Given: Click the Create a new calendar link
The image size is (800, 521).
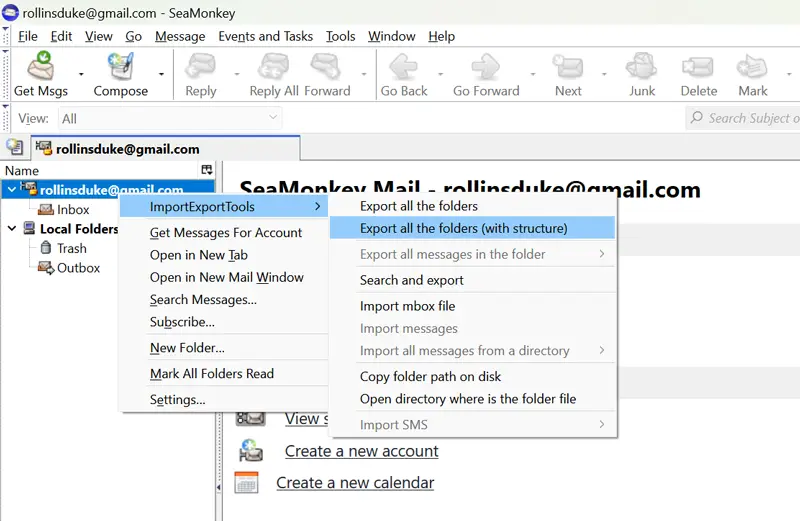Looking at the screenshot, I should pyautogui.click(x=355, y=483).
